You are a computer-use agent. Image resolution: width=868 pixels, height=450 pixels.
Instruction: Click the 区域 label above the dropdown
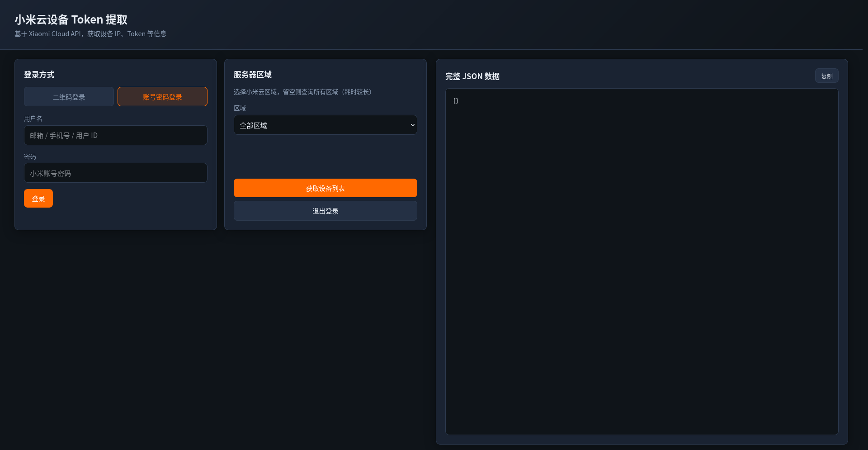[x=240, y=108]
